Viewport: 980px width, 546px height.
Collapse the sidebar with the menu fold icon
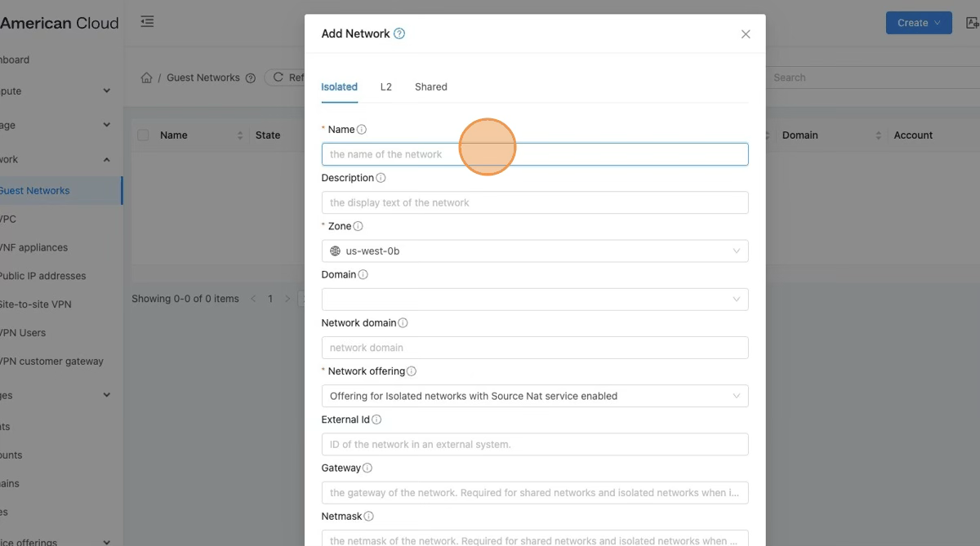point(147,22)
